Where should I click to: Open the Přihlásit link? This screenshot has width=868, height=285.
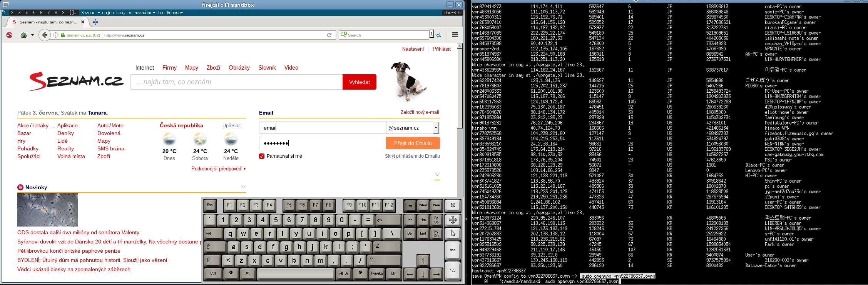442,49
